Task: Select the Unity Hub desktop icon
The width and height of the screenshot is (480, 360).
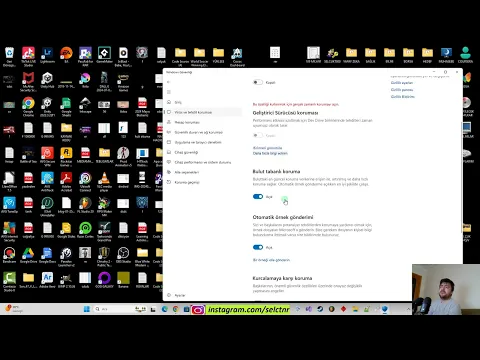Action: click(x=47, y=80)
